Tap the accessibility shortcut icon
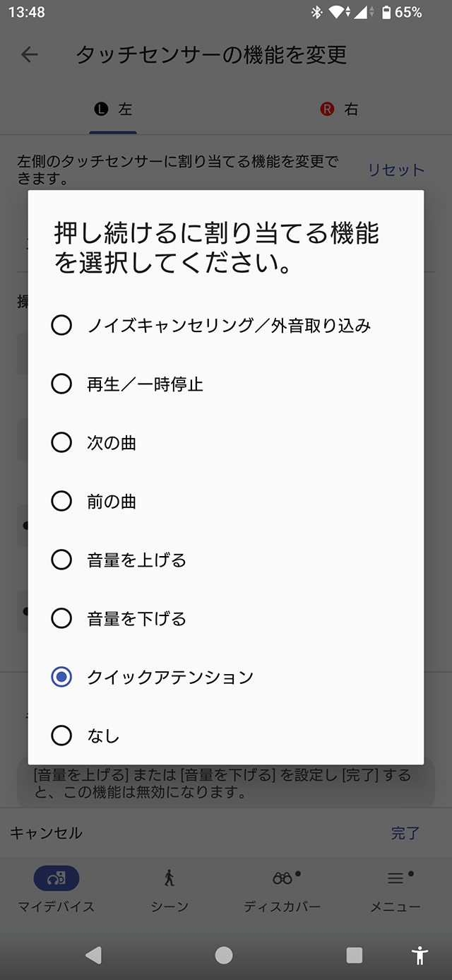This screenshot has width=452, height=980. 420,955
